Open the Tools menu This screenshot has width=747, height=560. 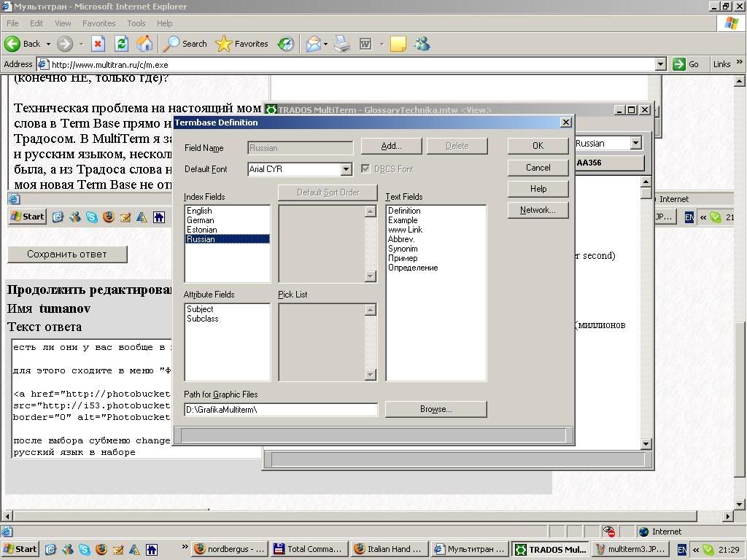coord(136,23)
